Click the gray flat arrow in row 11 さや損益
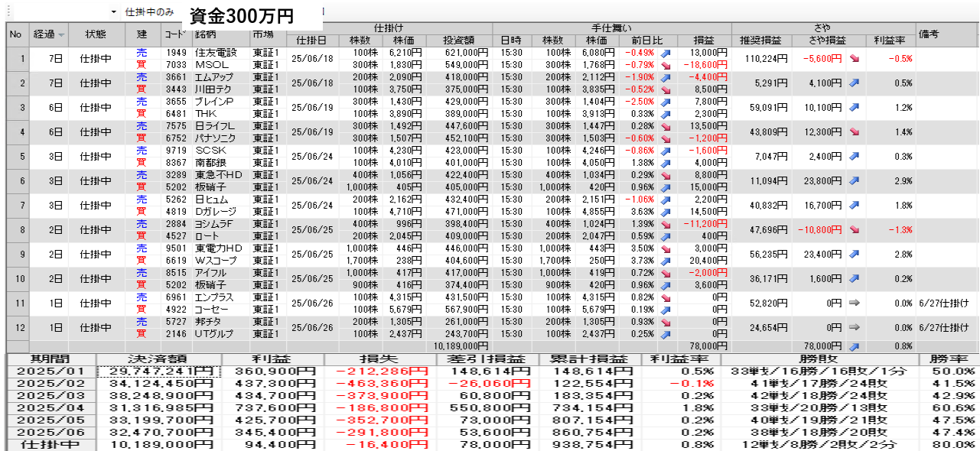Viewport: 980px width, 451px height. [855, 303]
